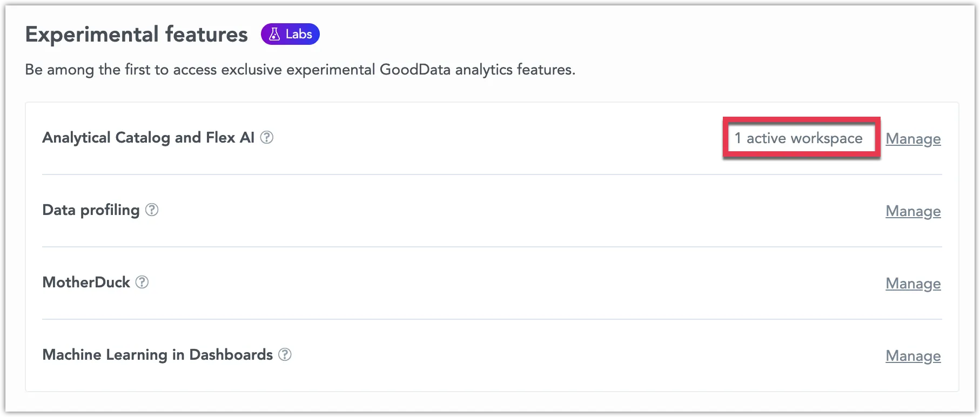Click the "Experimental features" heading
Screen dimensions: 980x417
137,33
